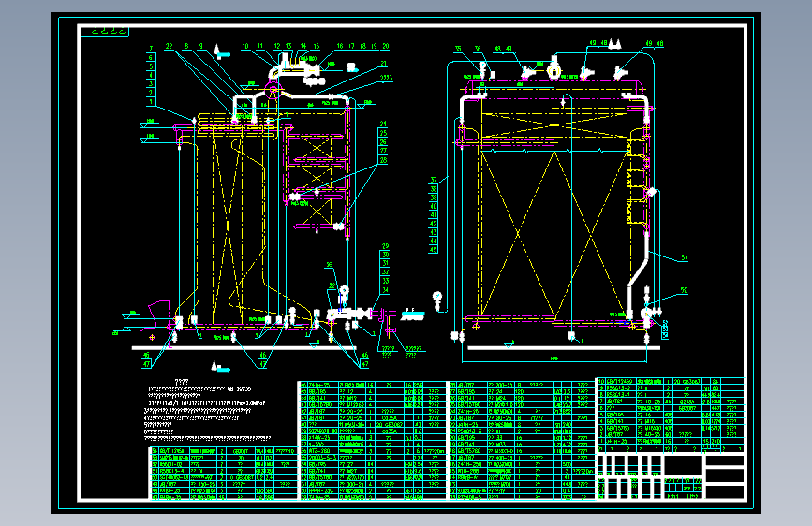The image size is (812, 526).
Task: Click part callout number 13
Action: click(x=288, y=46)
